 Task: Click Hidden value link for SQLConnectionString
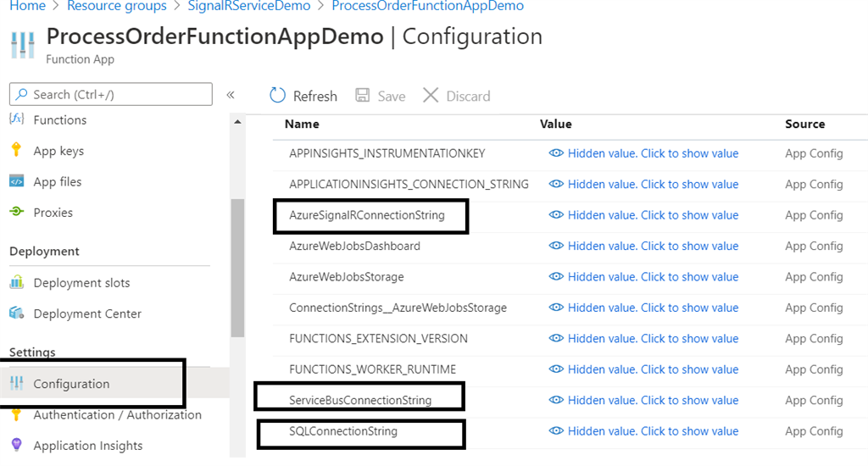(x=653, y=431)
